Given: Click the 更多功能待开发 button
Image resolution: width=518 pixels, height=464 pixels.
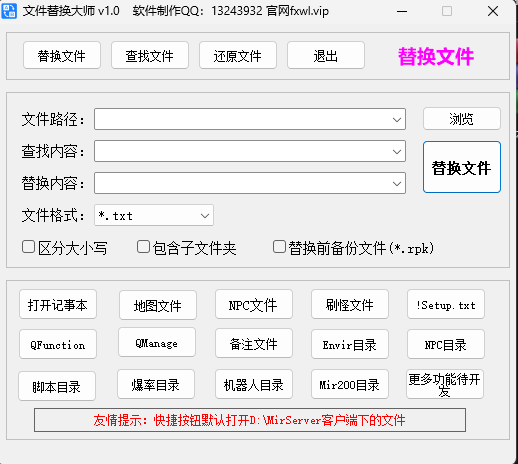Looking at the screenshot, I should click(445, 384).
